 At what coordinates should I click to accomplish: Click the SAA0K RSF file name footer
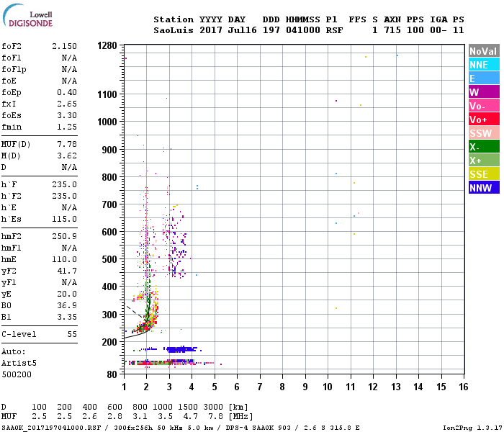pos(51,428)
